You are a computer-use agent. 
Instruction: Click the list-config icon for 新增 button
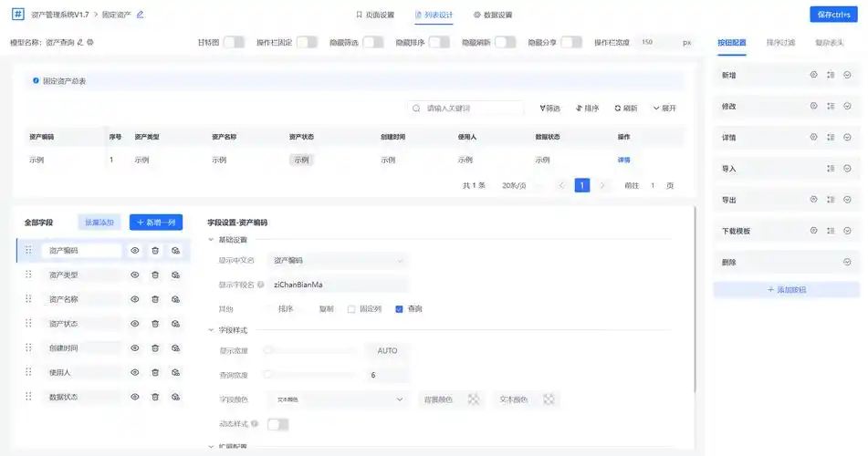[x=831, y=75]
